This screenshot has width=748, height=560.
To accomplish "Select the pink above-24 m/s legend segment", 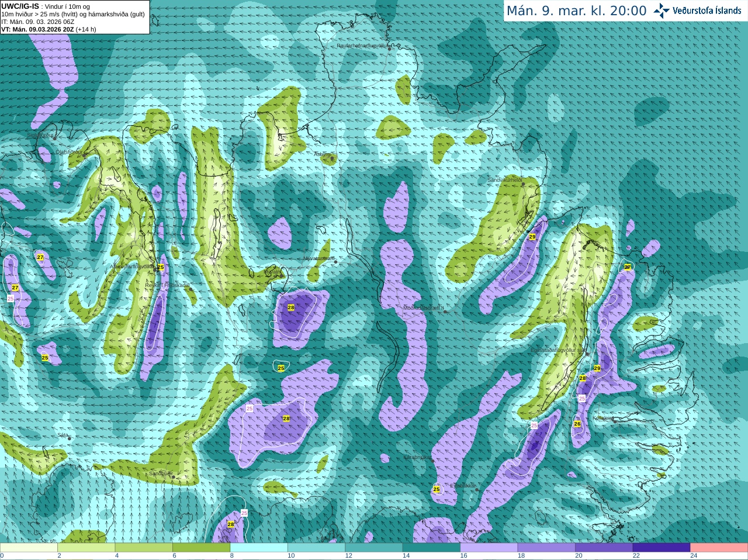I will point(719,548).
